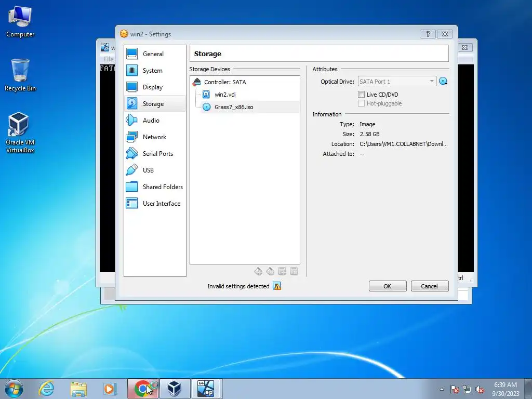The height and width of the screenshot is (399, 532).
Task: Confirm settings with the OK button
Action: coord(388,286)
